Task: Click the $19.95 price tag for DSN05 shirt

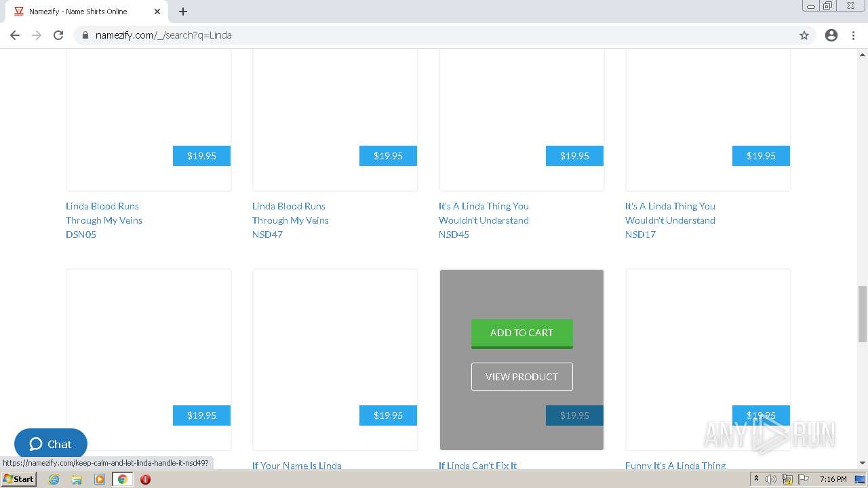Action: tap(201, 156)
